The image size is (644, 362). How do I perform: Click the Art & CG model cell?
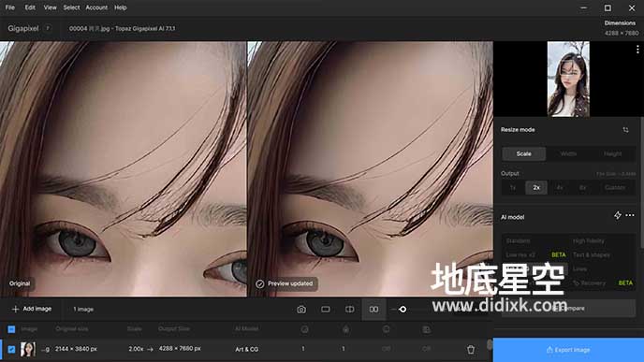(247, 349)
